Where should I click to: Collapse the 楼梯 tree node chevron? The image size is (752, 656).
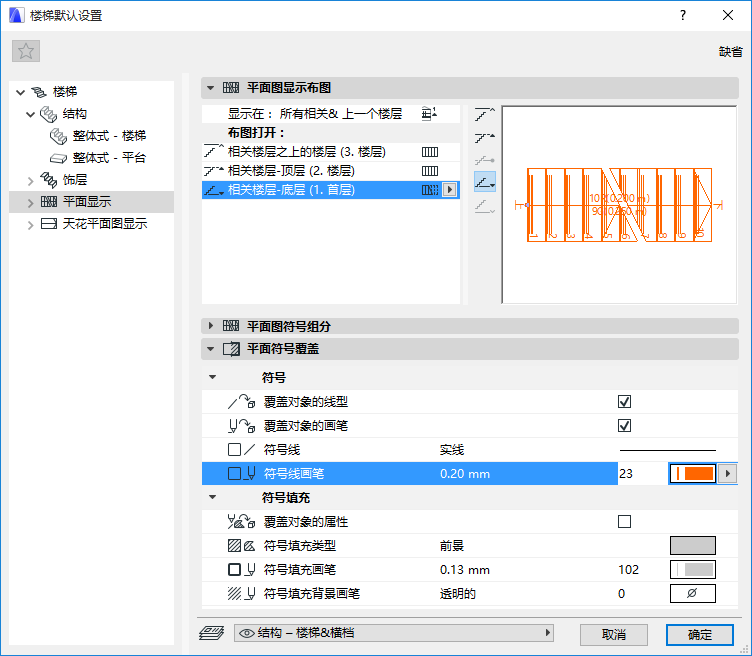[20, 92]
